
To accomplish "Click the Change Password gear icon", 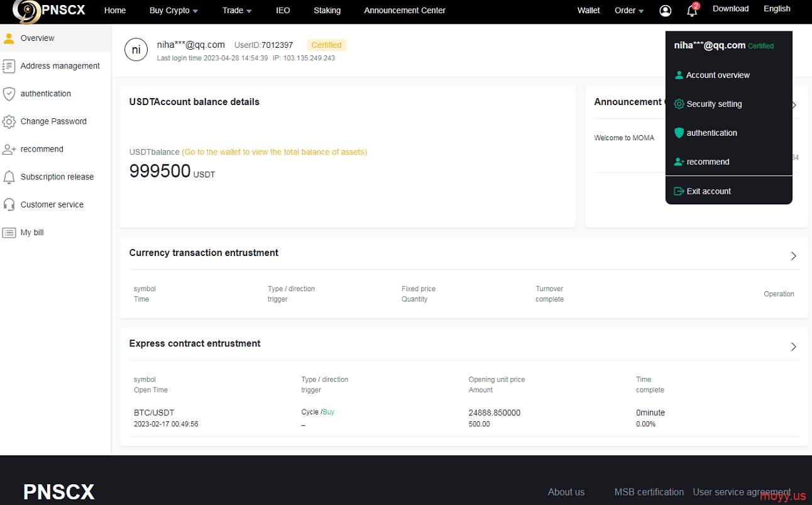I will click(x=9, y=121).
